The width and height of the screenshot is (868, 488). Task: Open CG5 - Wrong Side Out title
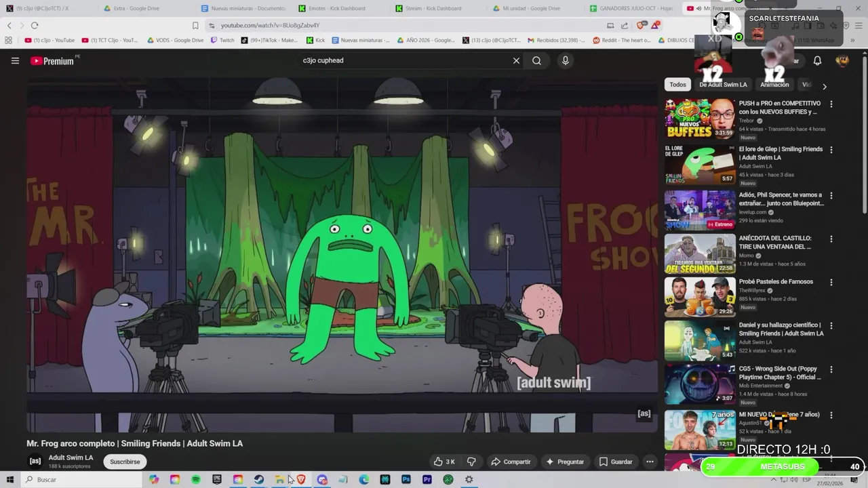pyautogui.click(x=780, y=373)
